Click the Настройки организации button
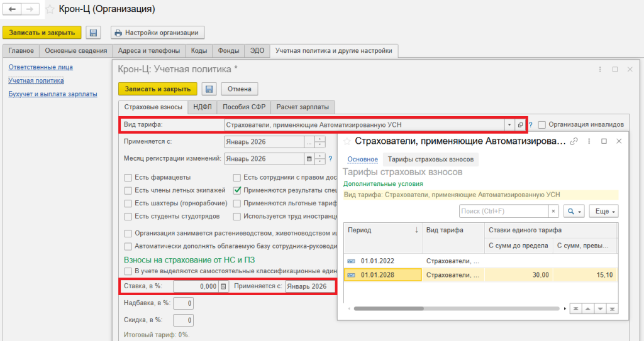644x341 pixels. [x=158, y=33]
